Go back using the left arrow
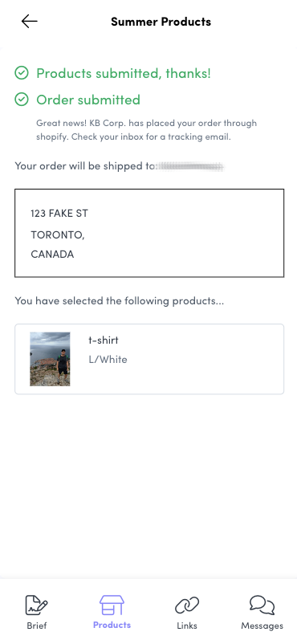297x644 pixels. 29,22
